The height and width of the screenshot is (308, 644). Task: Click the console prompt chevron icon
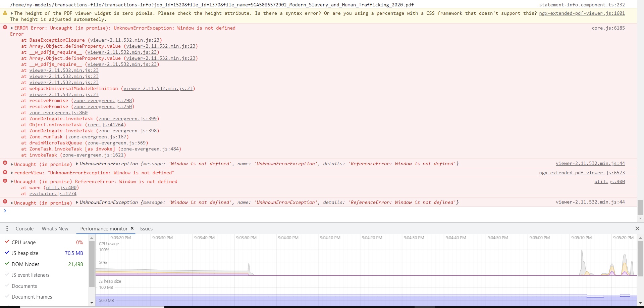click(5, 211)
